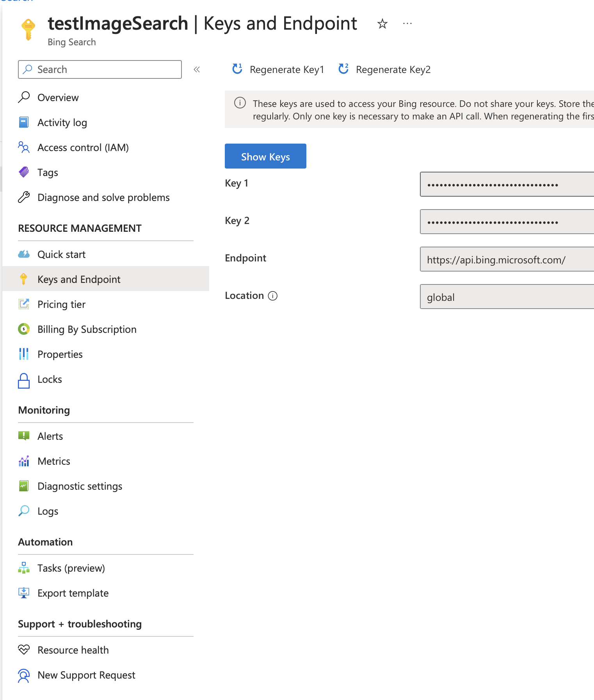Click the Bing Search subtitle text
594x700 pixels.
coord(72,42)
